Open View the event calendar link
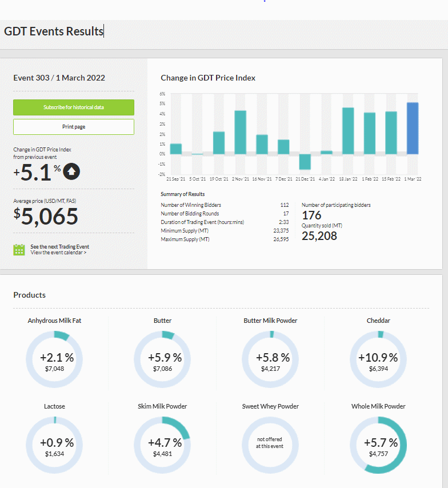448x488 pixels. [58, 253]
